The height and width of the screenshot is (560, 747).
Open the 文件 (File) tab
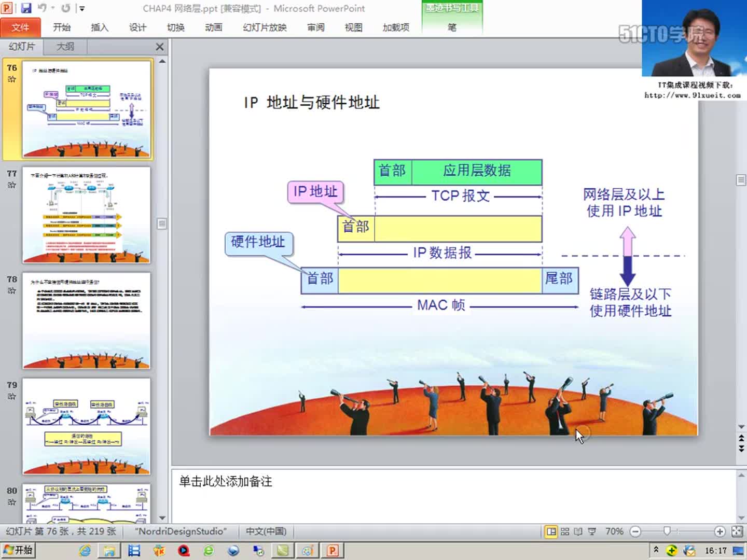pos(20,27)
